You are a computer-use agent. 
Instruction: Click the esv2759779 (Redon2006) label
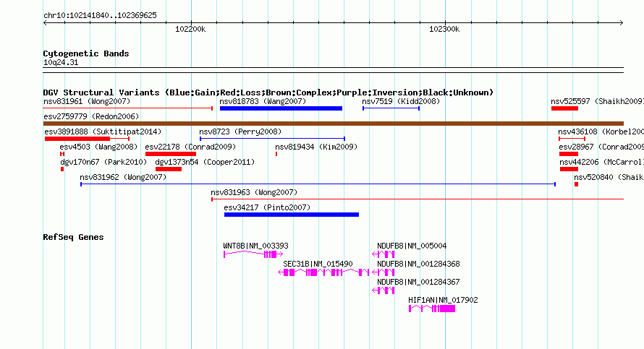coord(91,116)
